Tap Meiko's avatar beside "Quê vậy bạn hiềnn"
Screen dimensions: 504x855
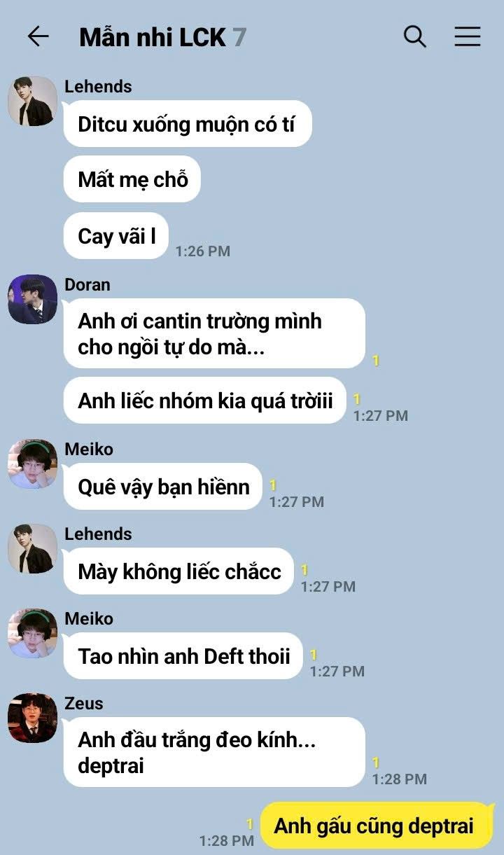[32, 464]
